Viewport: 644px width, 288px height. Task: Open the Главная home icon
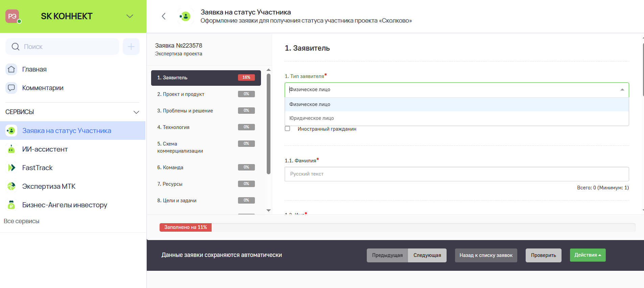coord(11,69)
